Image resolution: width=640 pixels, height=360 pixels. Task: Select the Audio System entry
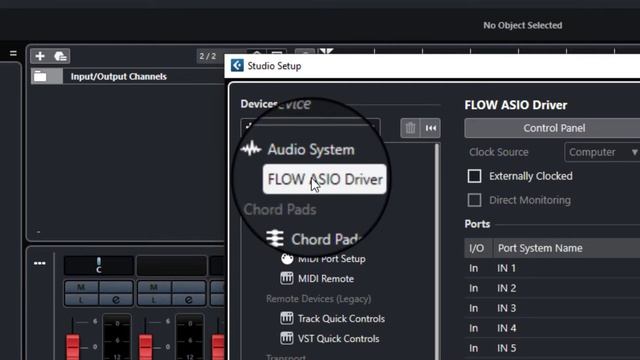tap(311, 149)
